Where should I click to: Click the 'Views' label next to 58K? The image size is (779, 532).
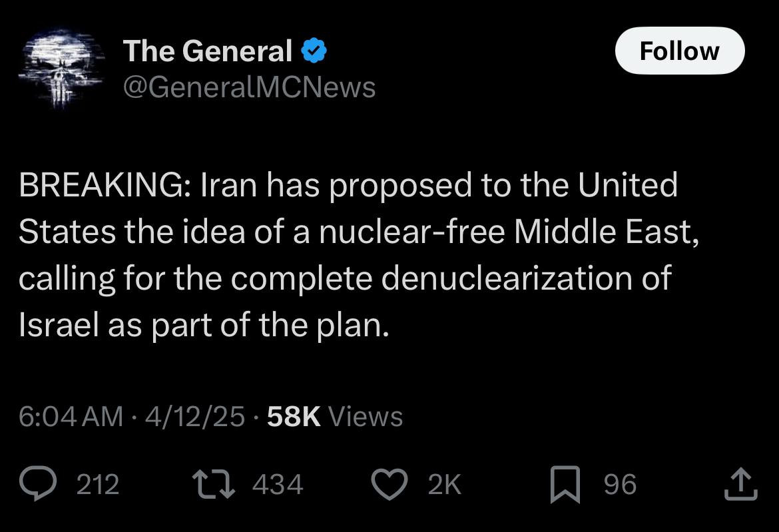pos(366,417)
